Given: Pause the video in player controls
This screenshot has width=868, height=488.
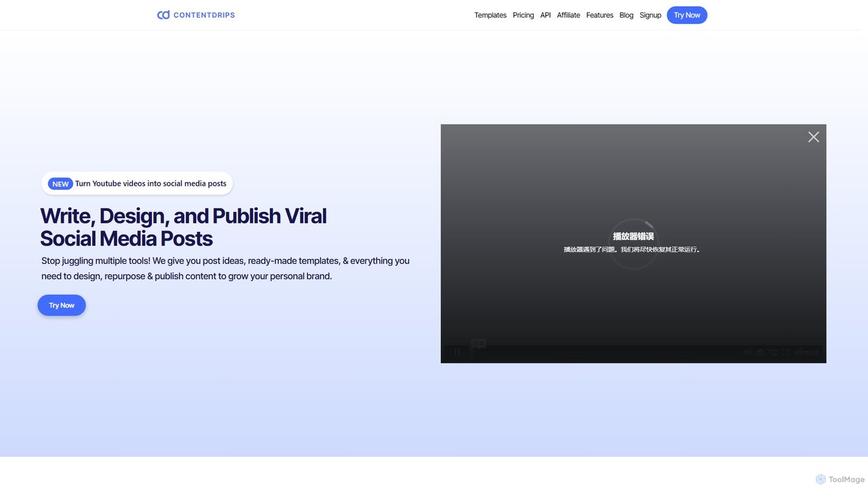Looking at the screenshot, I should 457,352.
